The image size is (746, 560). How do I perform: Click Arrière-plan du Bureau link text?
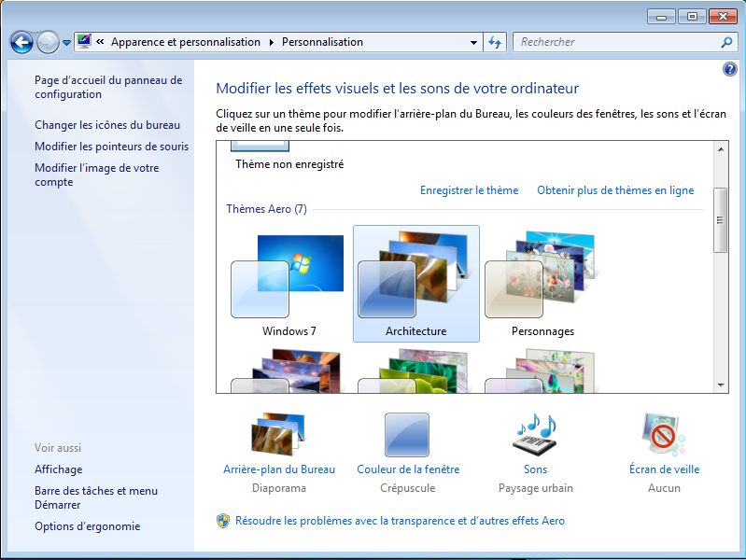(279, 469)
